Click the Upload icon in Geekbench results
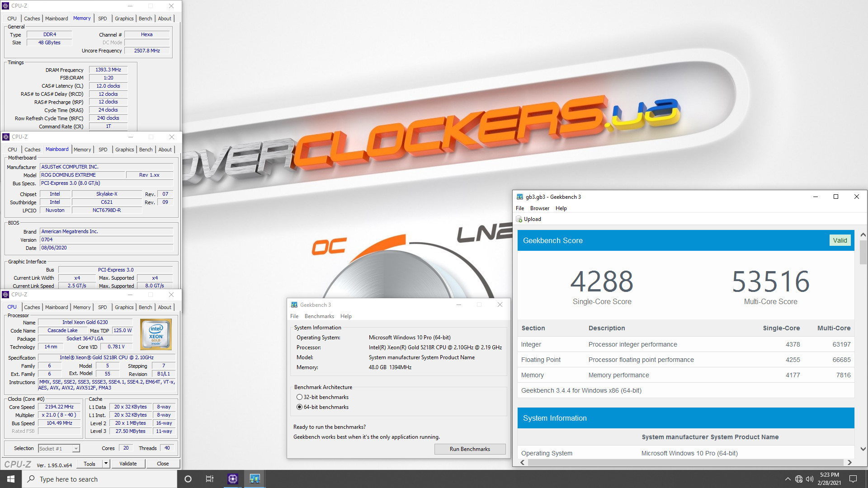 point(519,219)
